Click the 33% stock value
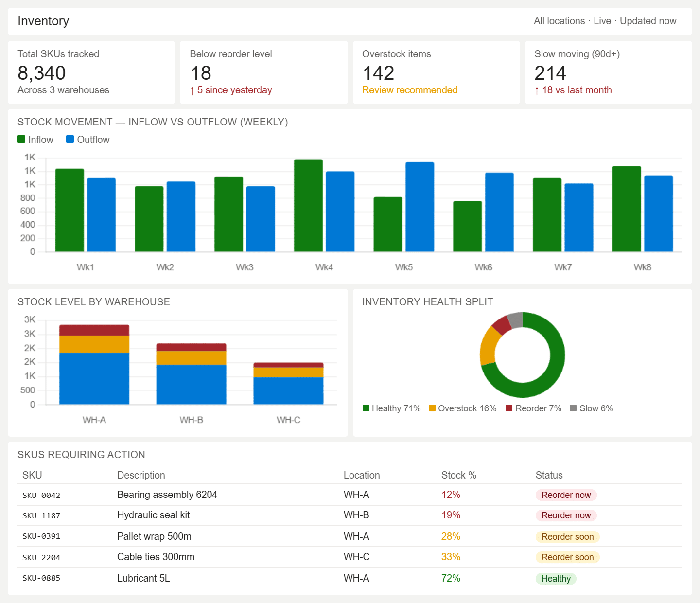 pos(451,557)
